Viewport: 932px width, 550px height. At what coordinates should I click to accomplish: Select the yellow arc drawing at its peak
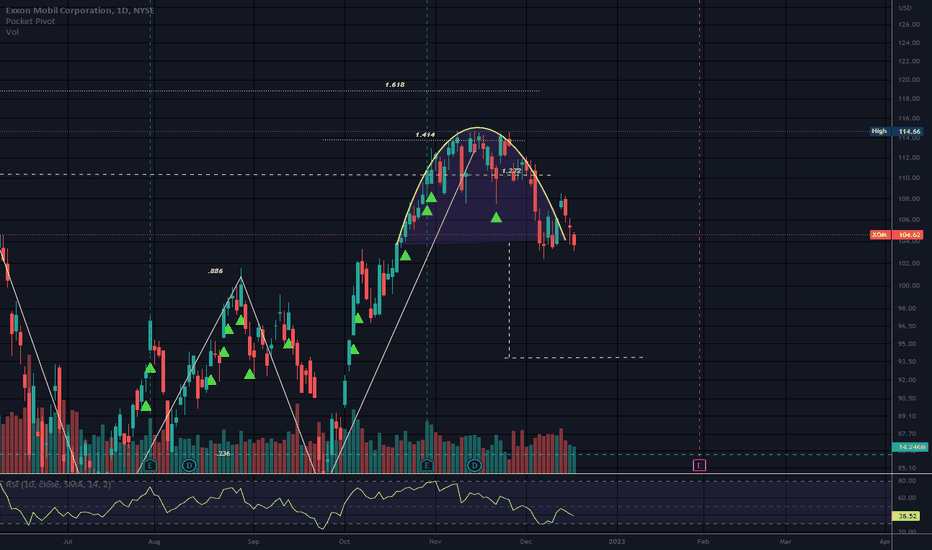[477, 128]
